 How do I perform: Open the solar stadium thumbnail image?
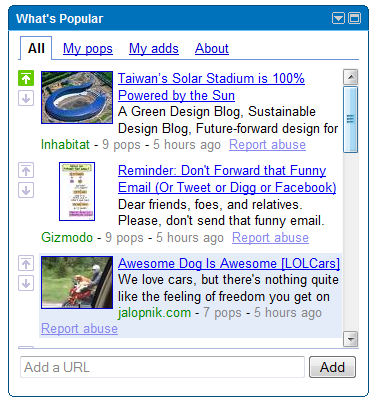77,97
